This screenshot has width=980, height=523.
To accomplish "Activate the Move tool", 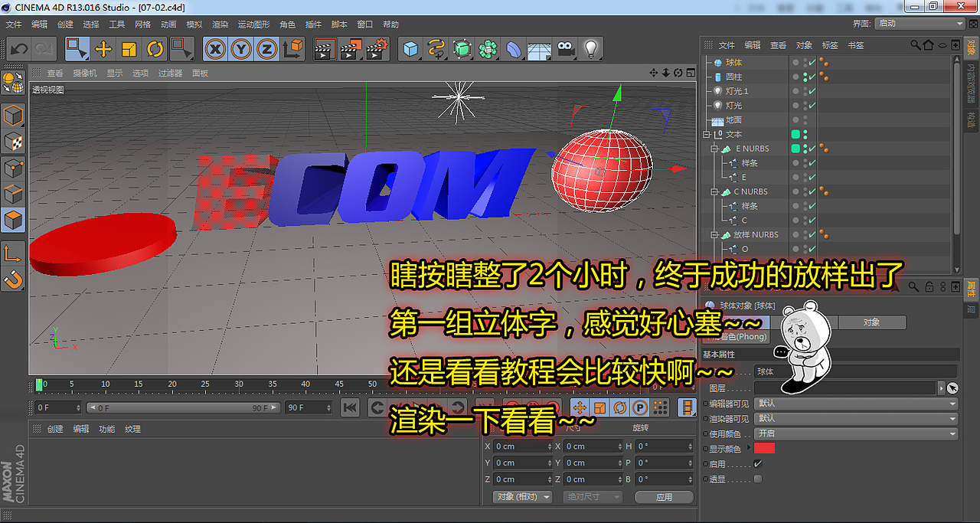I will 103,50.
